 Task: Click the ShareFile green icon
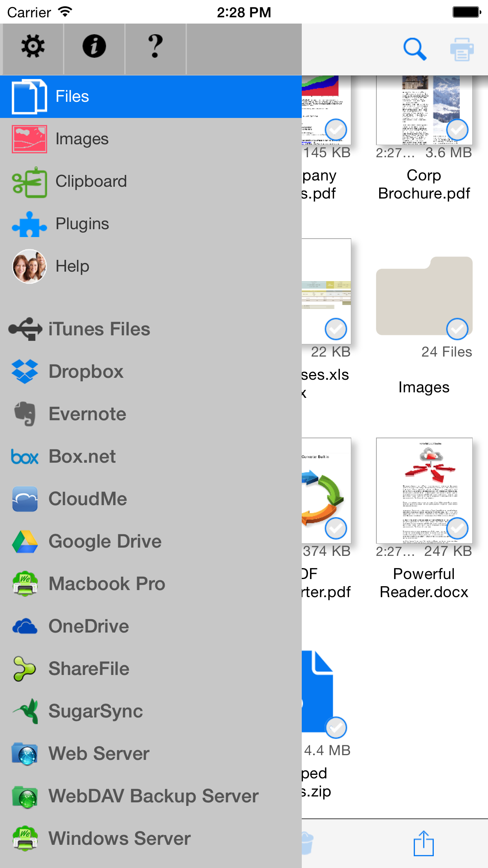tap(24, 669)
